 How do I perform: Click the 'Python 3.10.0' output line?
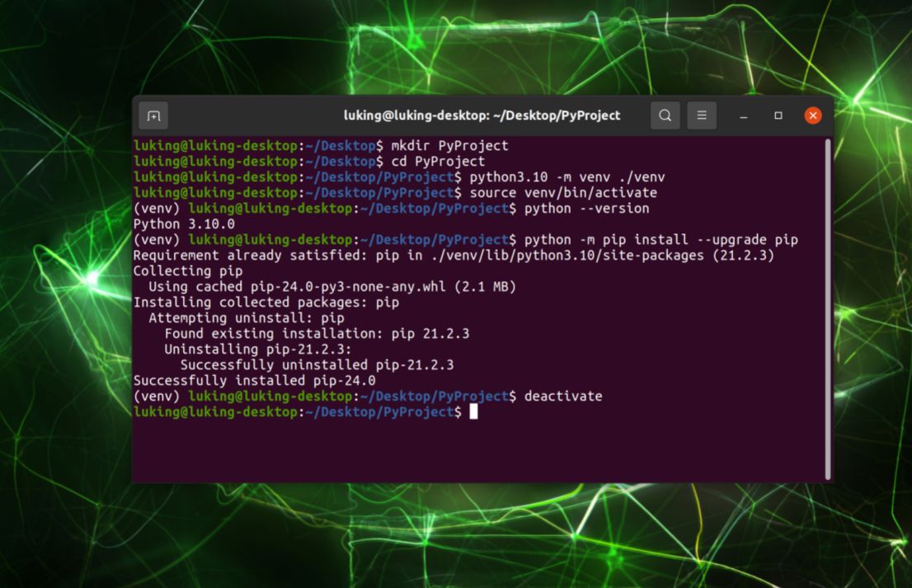point(184,224)
